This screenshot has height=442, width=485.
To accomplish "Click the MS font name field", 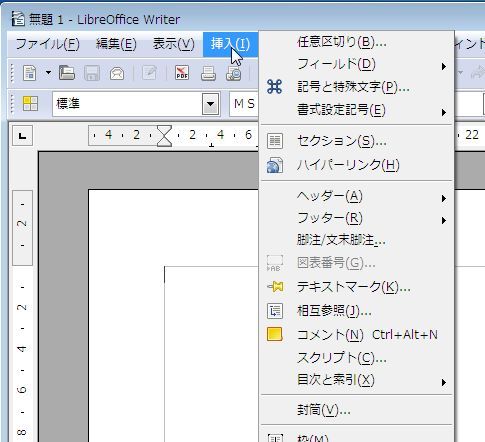I will (x=244, y=104).
